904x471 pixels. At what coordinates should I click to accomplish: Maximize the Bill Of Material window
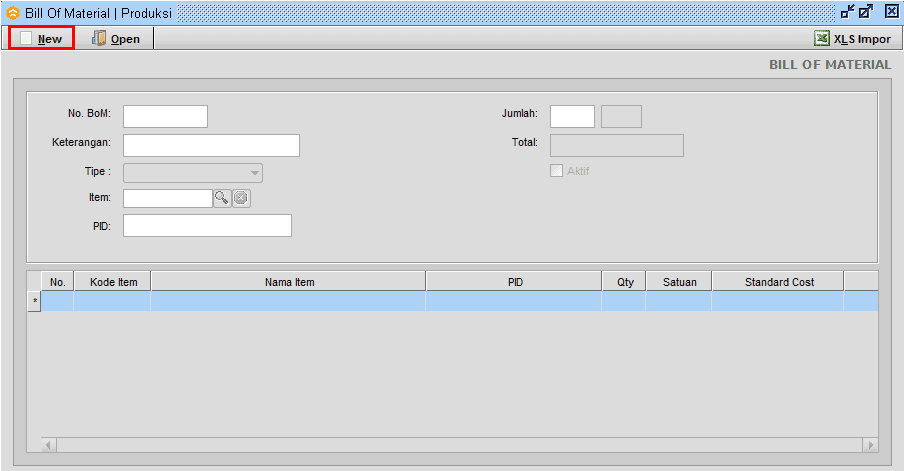coord(866,12)
